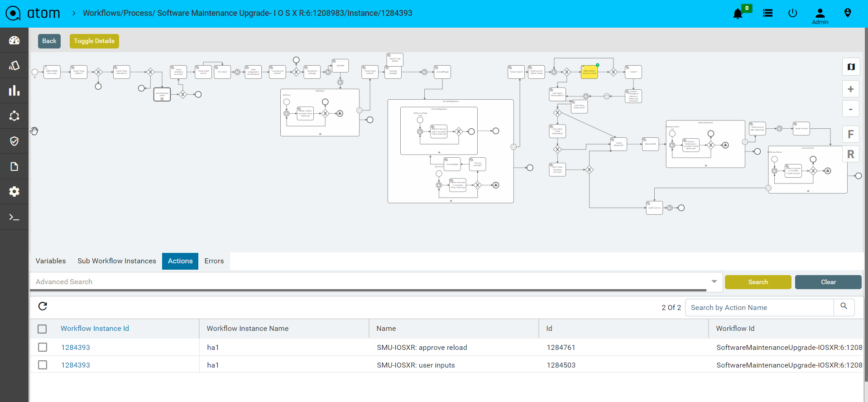
Task: Select the 'SMU-IOSXR: user inputs' cell
Action: (x=416, y=365)
